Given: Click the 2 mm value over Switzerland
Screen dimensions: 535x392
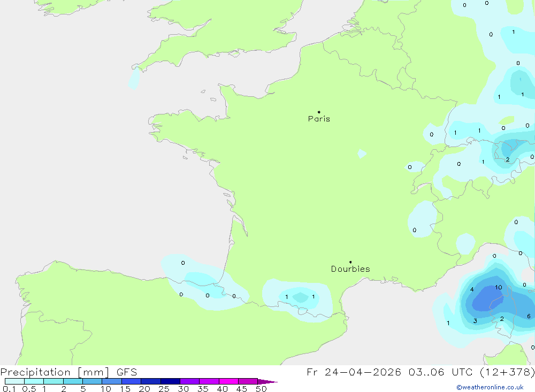Looking at the screenshot, I should pos(508,159).
